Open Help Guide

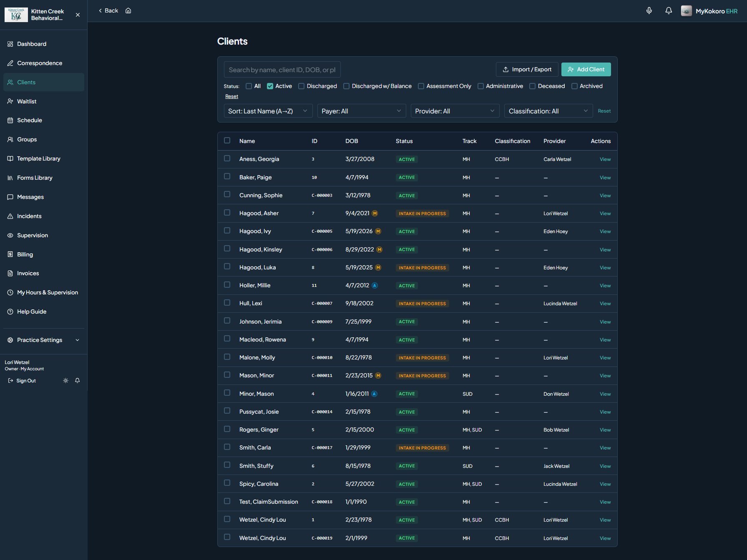pyautogui.click(x=44, y=311)
